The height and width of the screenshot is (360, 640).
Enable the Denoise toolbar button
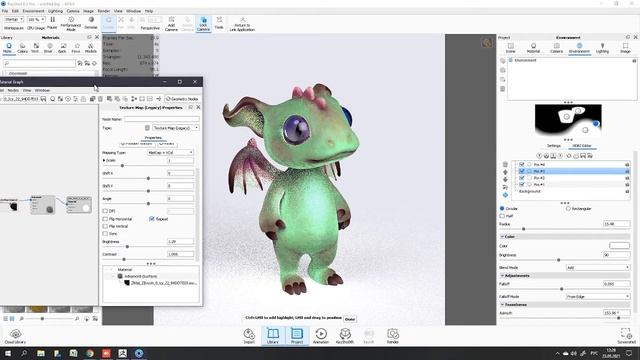pyautogui.click(x=91, y=22)
